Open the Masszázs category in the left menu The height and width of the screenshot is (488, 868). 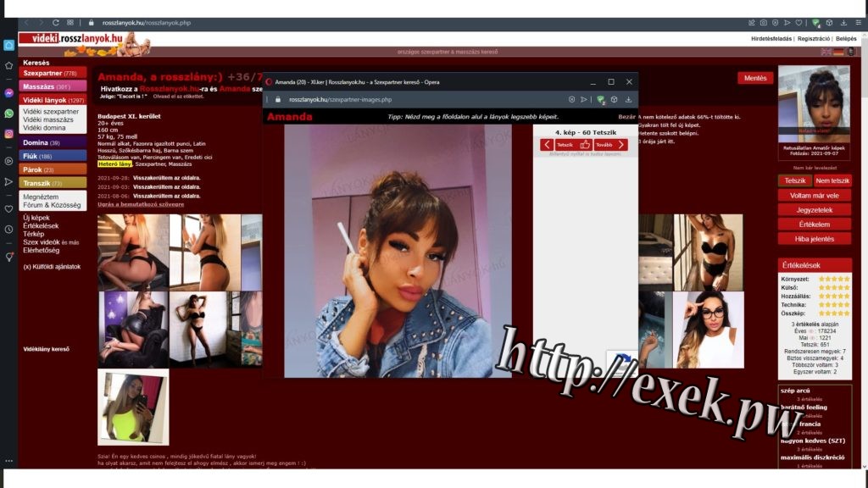click(53, 86)
